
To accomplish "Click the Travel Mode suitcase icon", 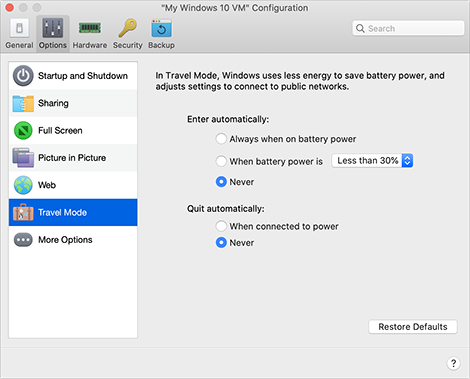I will 23,212.
